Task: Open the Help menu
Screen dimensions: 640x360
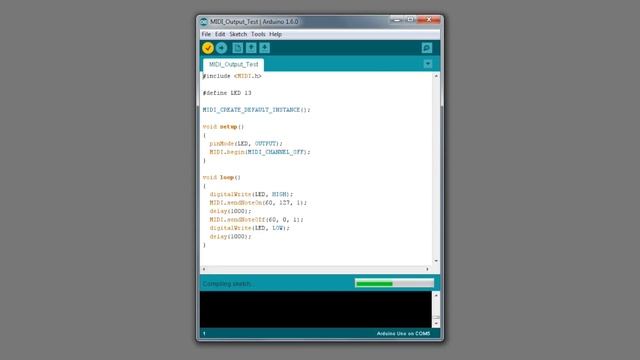Action: (275, 34)
